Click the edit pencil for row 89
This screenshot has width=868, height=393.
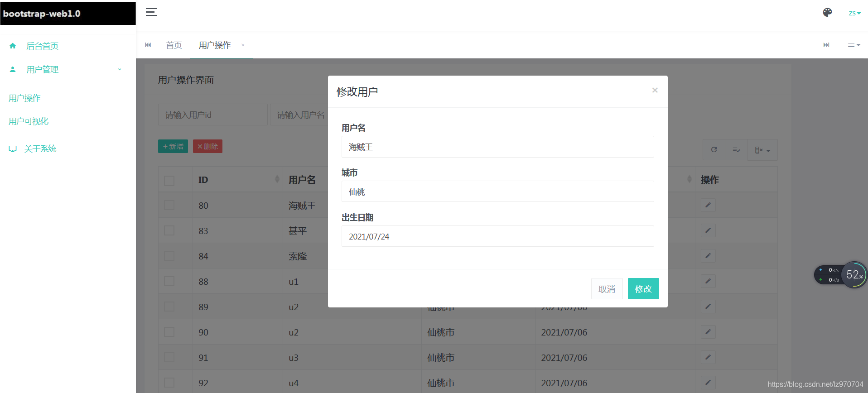pos(708,307)
